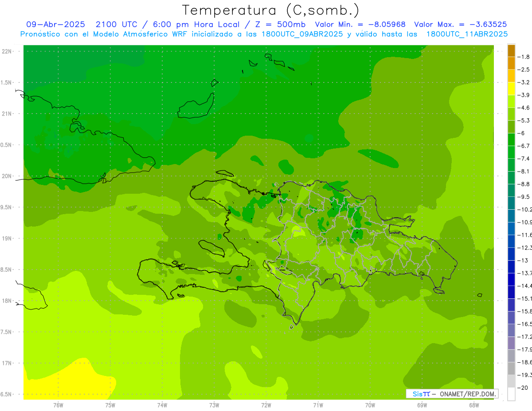The width and height of the screenshot is (532, 411).
Task: Click the '09-Abr-2025' date in the header
Action: point(55,24)
